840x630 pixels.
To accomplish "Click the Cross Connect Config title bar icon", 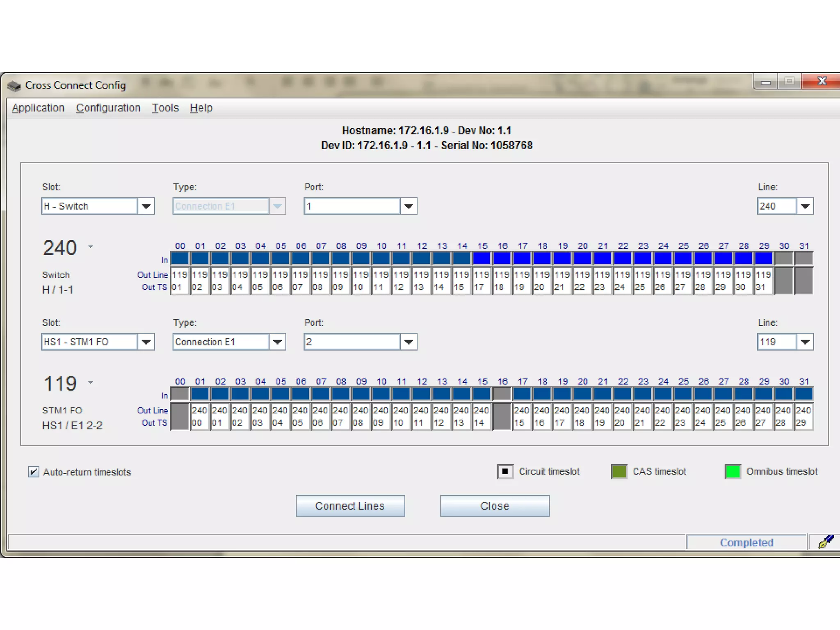I will point(14,85).
